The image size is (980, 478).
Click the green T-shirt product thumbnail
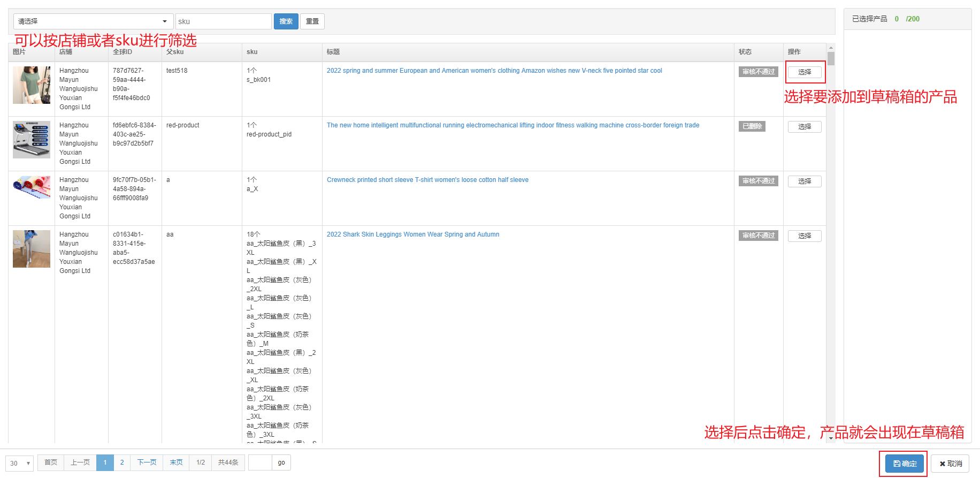32,85
